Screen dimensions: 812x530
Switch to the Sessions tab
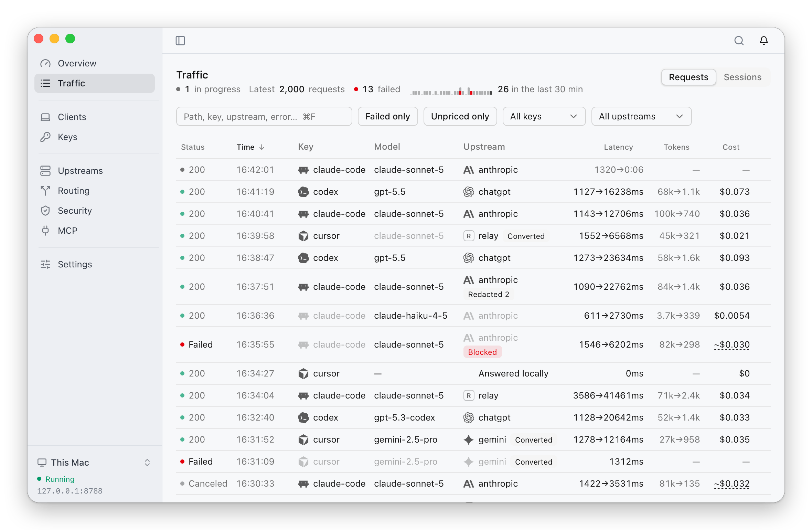tap(742, 77)
